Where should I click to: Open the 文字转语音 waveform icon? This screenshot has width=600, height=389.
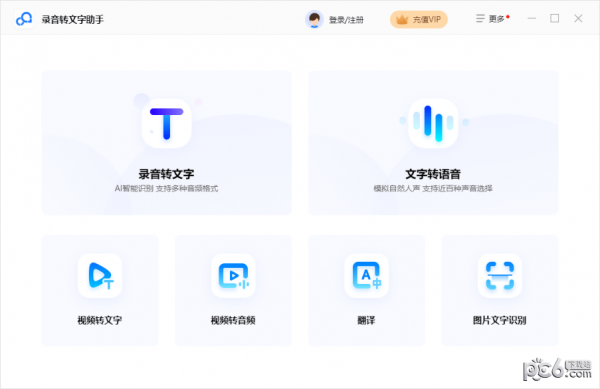433,123
